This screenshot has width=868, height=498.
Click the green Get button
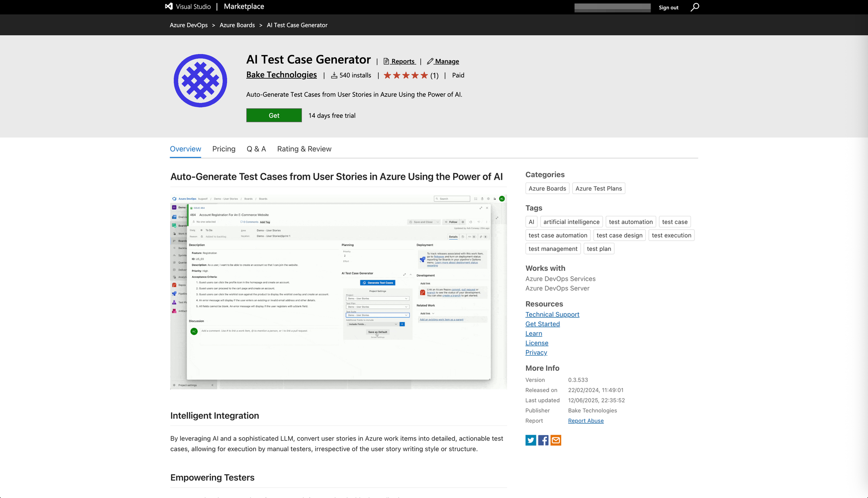274,115
